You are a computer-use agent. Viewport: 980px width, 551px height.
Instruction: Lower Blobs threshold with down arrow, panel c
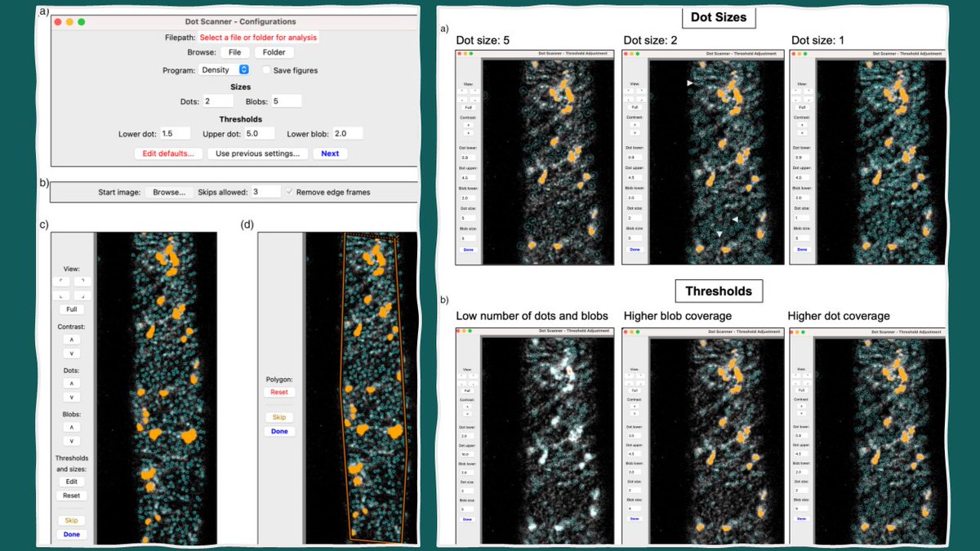point(73,441)
